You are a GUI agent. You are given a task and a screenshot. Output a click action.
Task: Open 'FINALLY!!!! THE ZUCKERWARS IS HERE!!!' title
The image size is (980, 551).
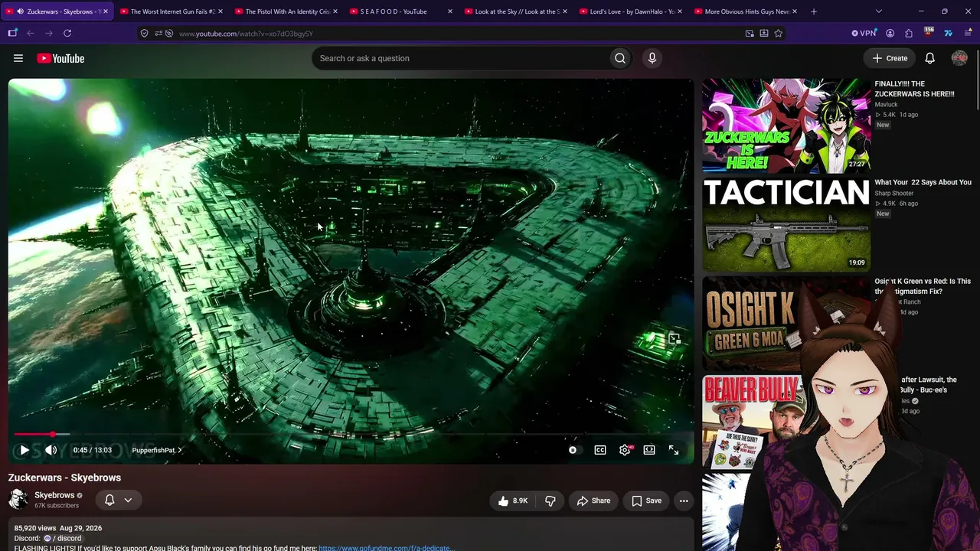tap(915, 89)
